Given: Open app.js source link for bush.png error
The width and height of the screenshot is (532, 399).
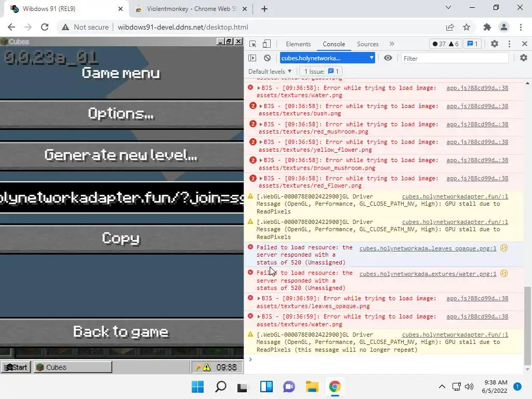Looking at the screenshot, I should click(x=477, y=106).
